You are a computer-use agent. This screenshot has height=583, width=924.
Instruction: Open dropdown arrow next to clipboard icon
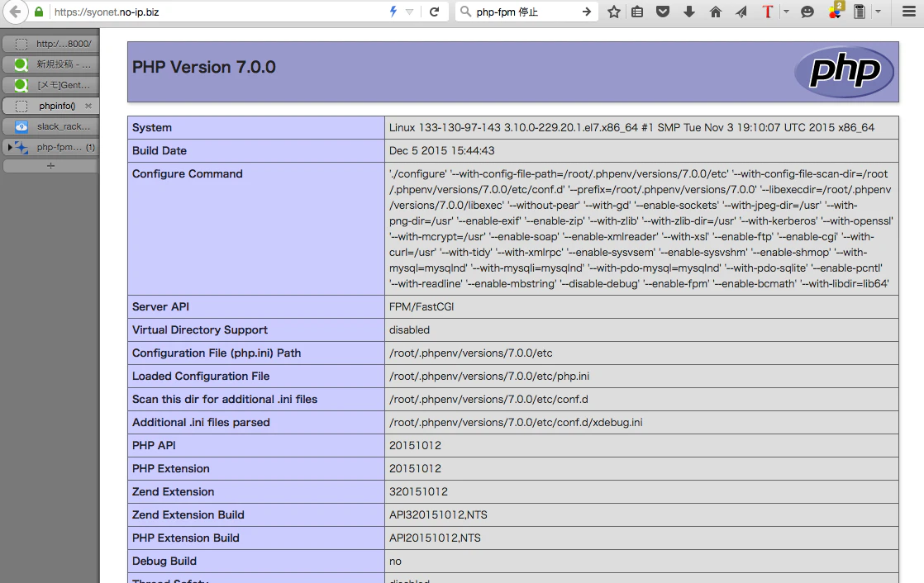pyautogui.click(x=878, y=12)
